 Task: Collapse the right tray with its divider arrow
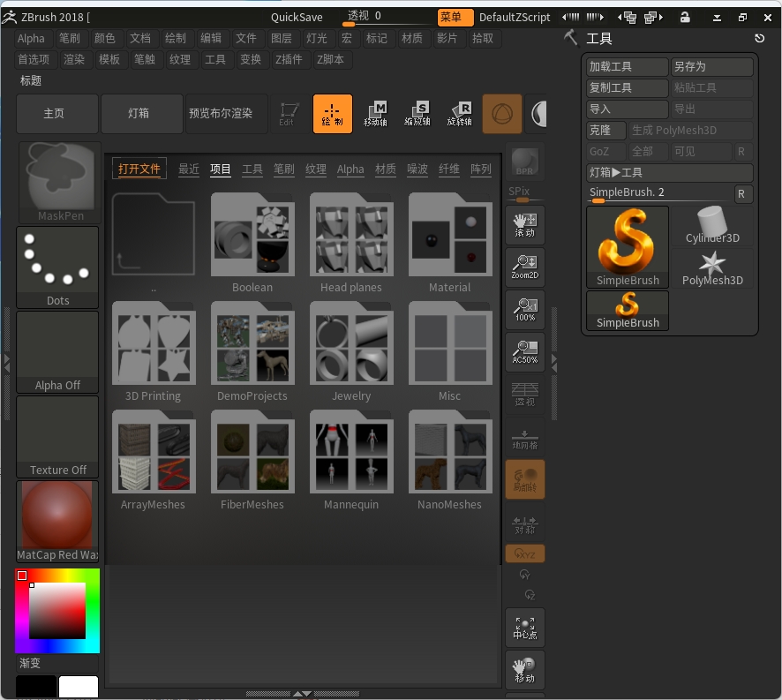click(554, 360)
